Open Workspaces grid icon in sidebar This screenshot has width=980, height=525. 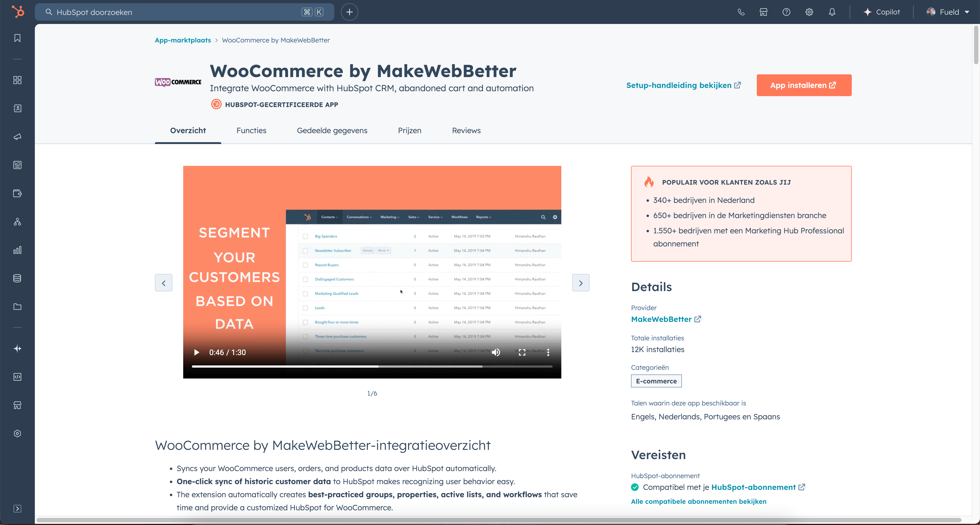click(x=17, y=80)
